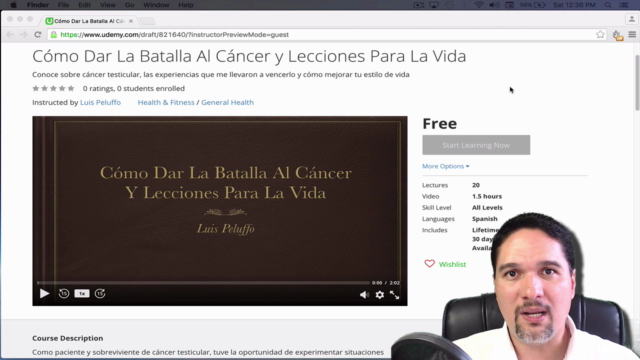Open the General Health subcategory
This screenshot has width=640, height=360.
(227, 102)
